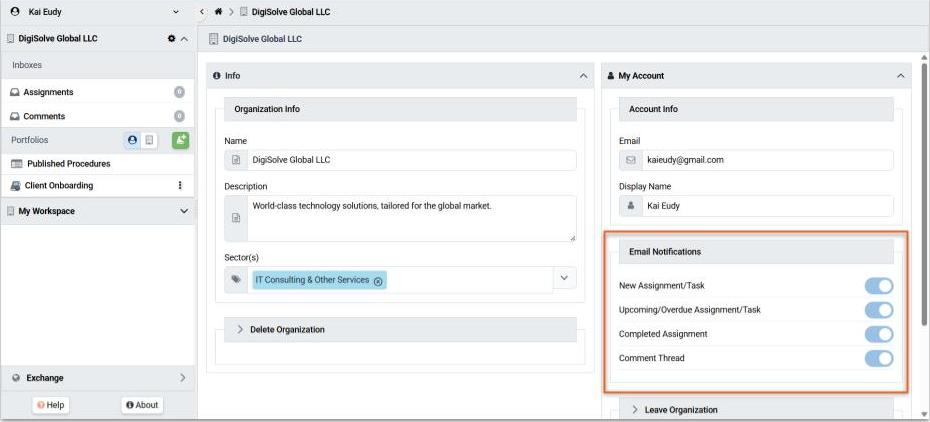Click into the organization Name field
This screenshot has height=422, width=930.
(x=410, y=160)
